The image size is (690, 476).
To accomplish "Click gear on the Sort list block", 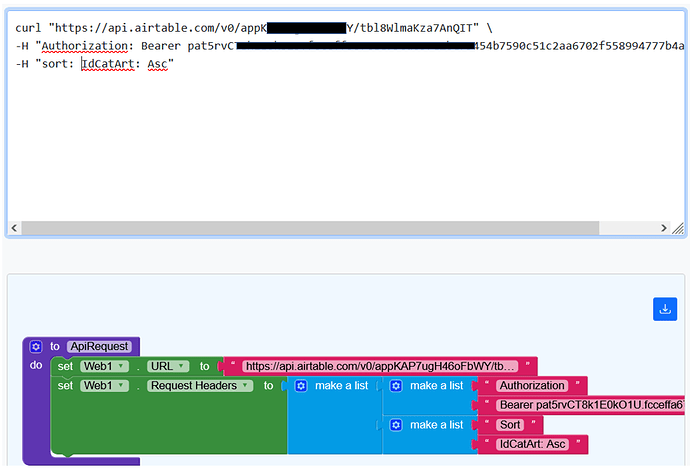I will click(x=396, y=424).
